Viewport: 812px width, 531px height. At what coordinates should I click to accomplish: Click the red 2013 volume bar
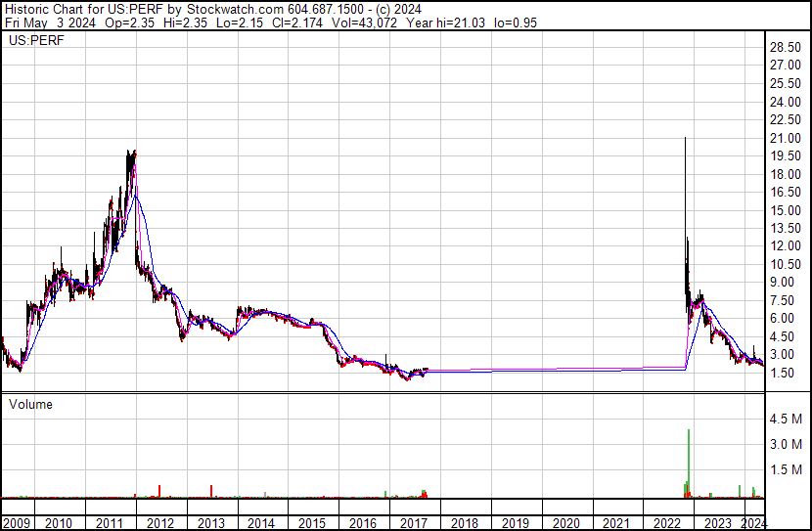[x=211, y=491]
